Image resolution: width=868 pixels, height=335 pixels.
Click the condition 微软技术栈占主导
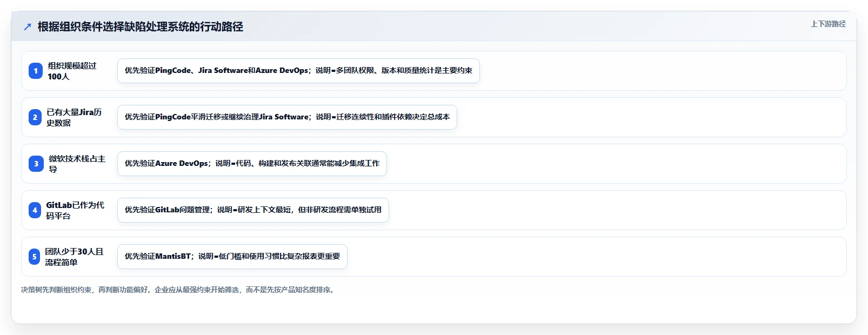pos(77,164)
